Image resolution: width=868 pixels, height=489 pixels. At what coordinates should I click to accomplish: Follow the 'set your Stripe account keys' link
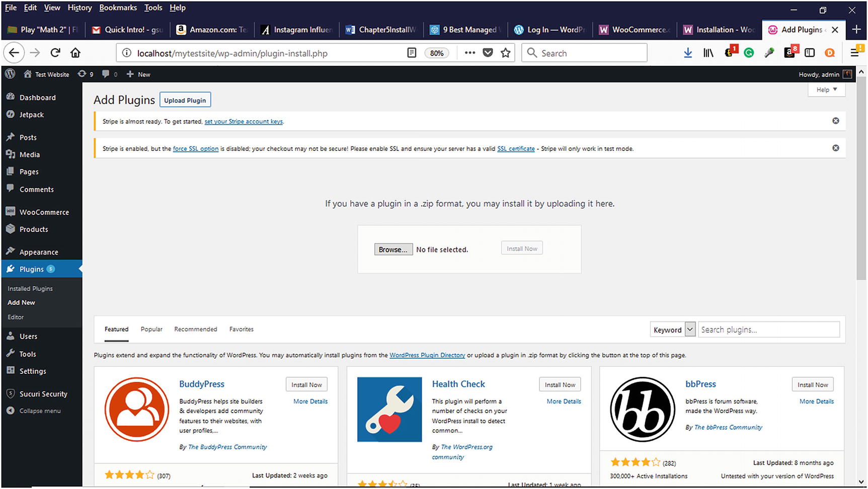(x=244, y=121)
